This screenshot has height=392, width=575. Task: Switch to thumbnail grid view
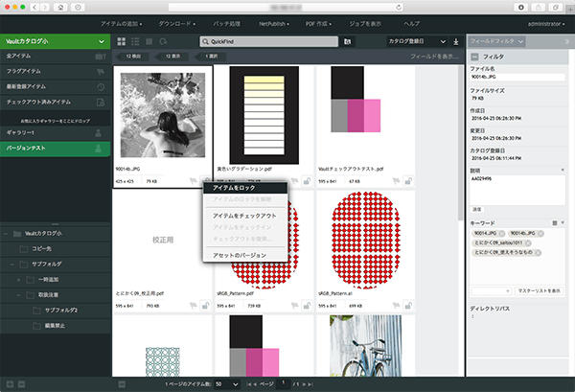121,41
